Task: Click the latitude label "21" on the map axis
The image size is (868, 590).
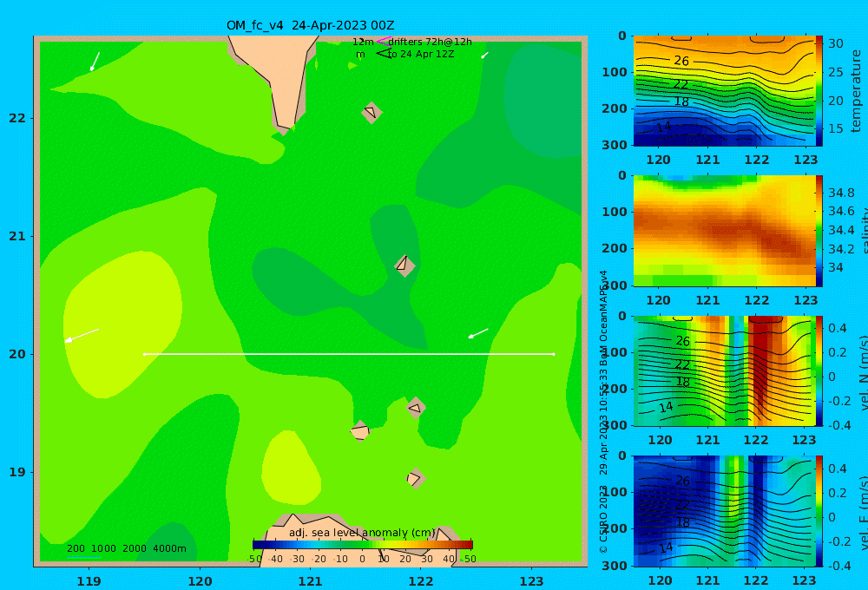Action: click(17, 236)
